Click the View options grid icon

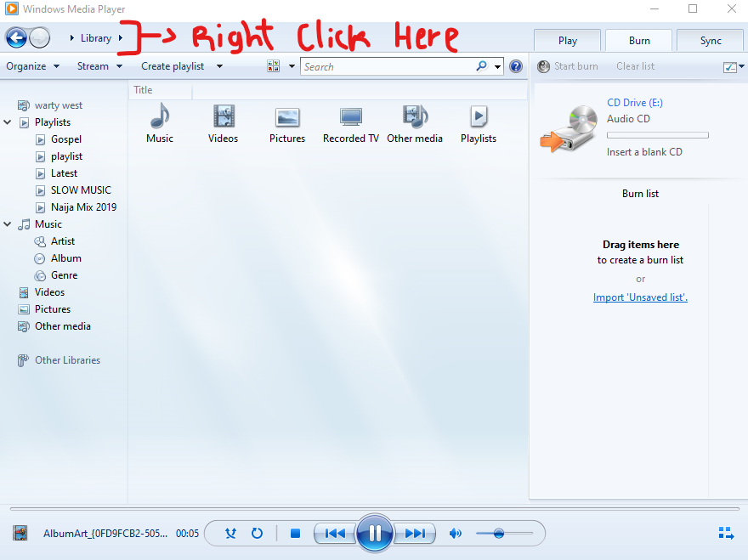274,66
